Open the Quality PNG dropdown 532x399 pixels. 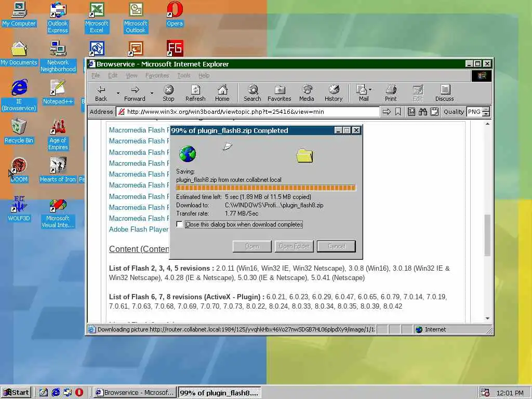tap(486, 112)
